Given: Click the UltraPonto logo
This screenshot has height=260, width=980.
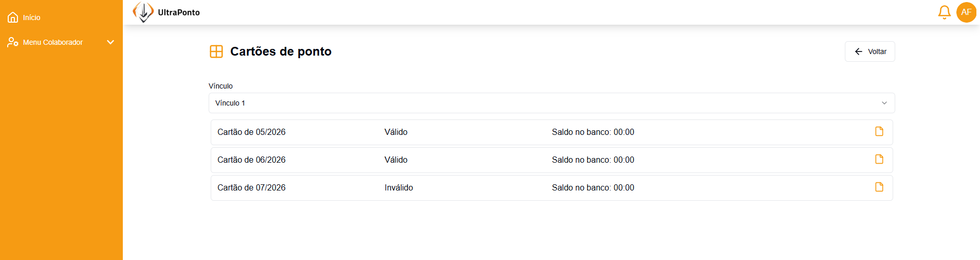Looking at the screenshot, I should click(x=143, y=12).
